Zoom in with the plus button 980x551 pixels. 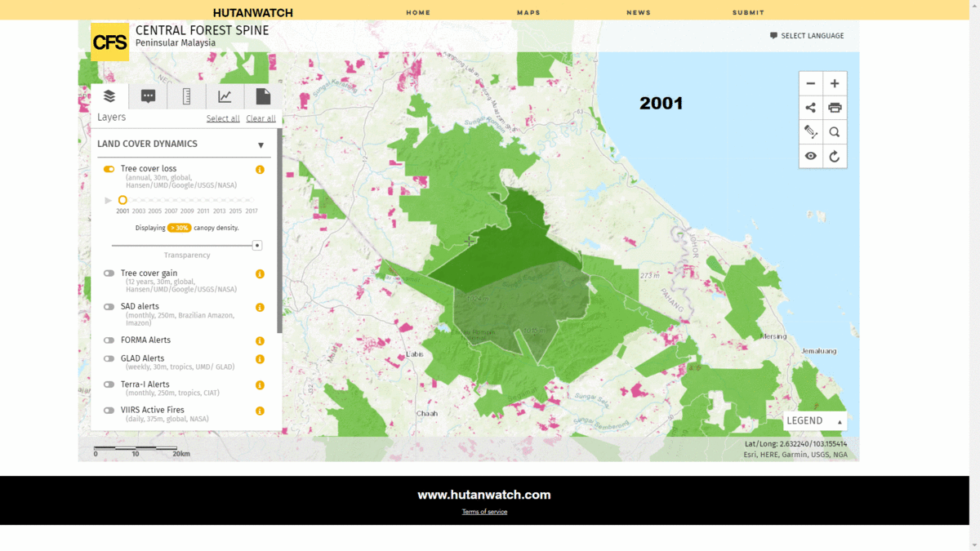pos(835,83)
